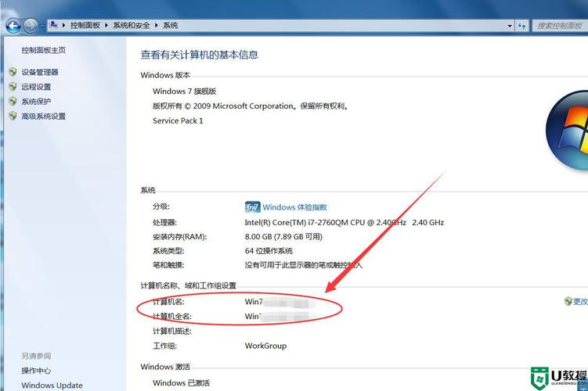This screenshot has width=588, height=391.
Task: Click the computer icon in the address bar
Action: [53, 25]
